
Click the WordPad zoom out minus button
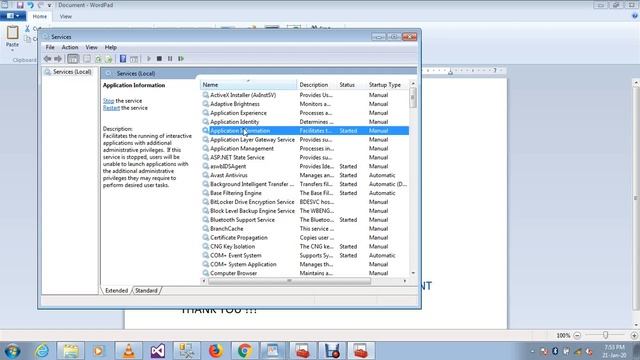tap(577, 336)
